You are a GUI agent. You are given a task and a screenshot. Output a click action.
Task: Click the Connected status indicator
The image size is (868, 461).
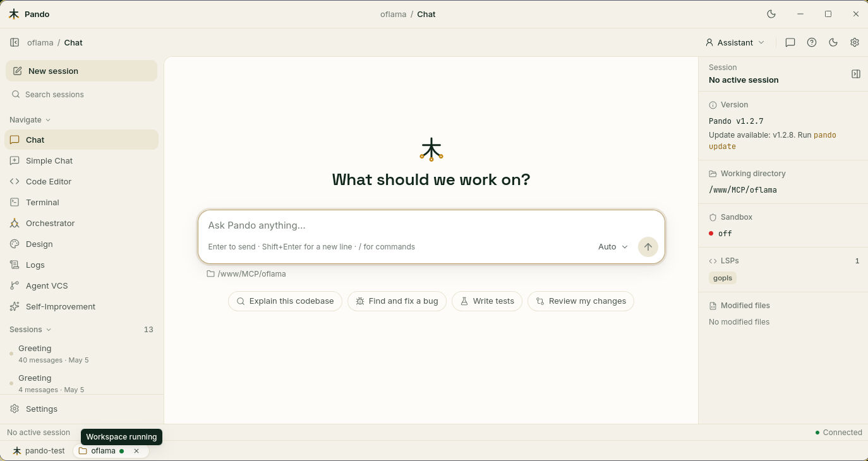[838, 433]
